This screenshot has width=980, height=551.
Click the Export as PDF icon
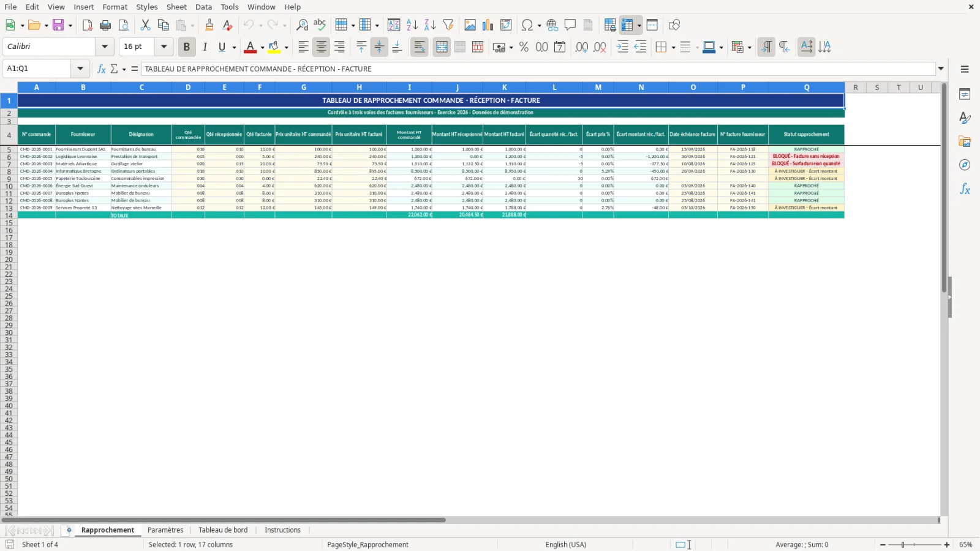click(x=88, y=25)
